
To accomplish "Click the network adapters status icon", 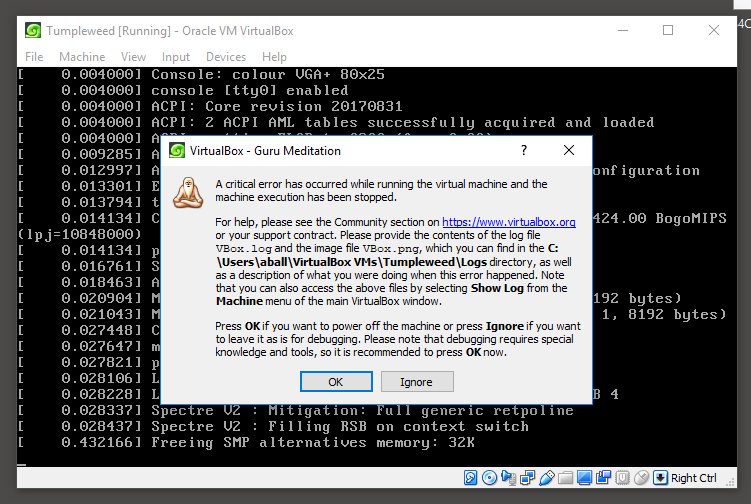I will tap(527, 478).
